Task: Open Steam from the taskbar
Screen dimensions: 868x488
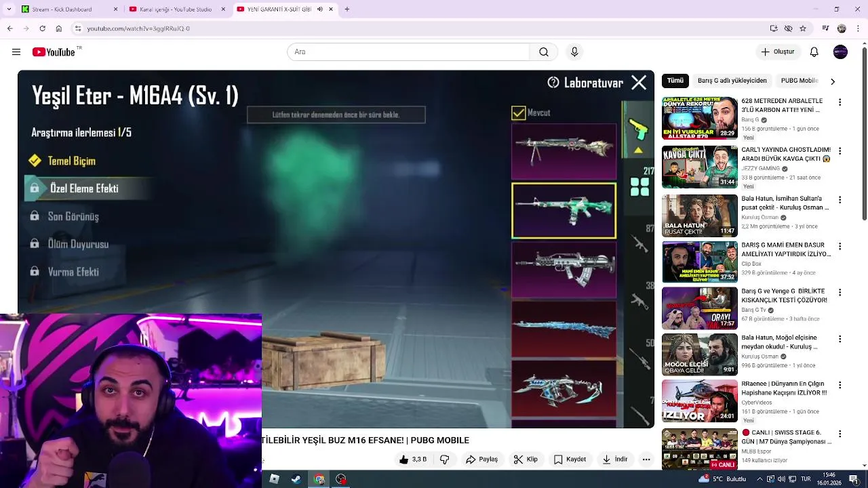Action: pyautogui.click(x=296, y=479)
